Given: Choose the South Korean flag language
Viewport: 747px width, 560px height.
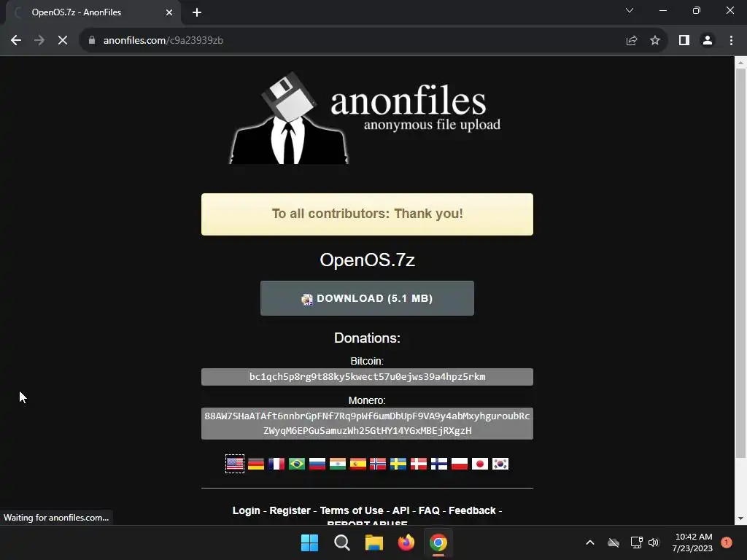Looking at the screenshot, I should (x=500, y=464).
